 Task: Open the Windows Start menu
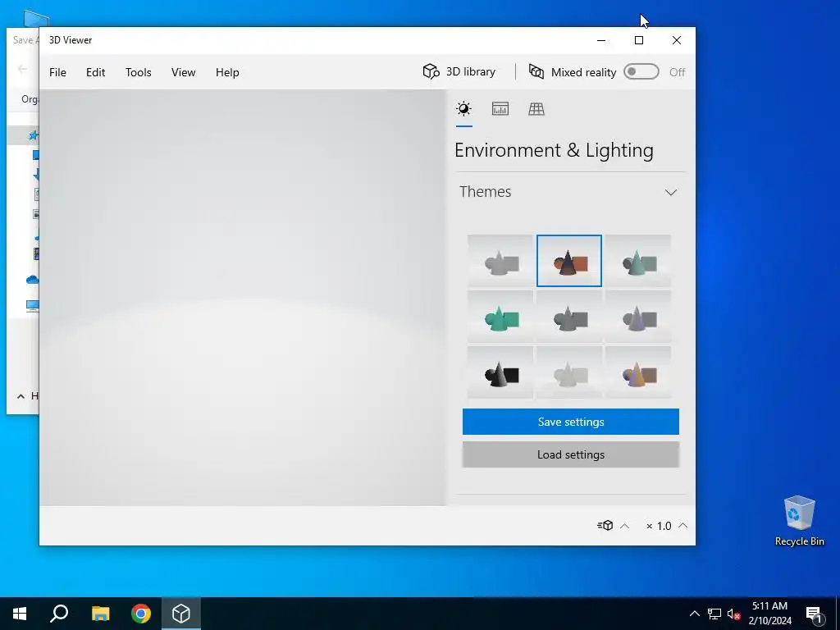(x=20, y=614)
